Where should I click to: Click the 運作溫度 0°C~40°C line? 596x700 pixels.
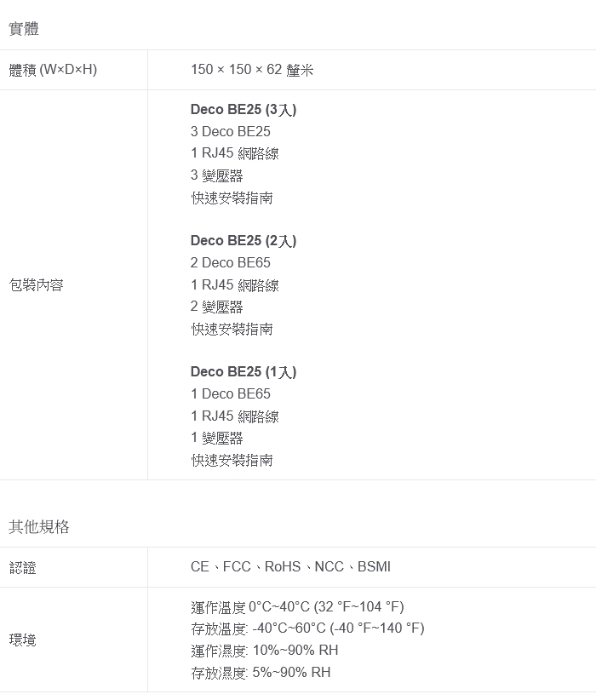pyautogui.click(x=297, y=607)
